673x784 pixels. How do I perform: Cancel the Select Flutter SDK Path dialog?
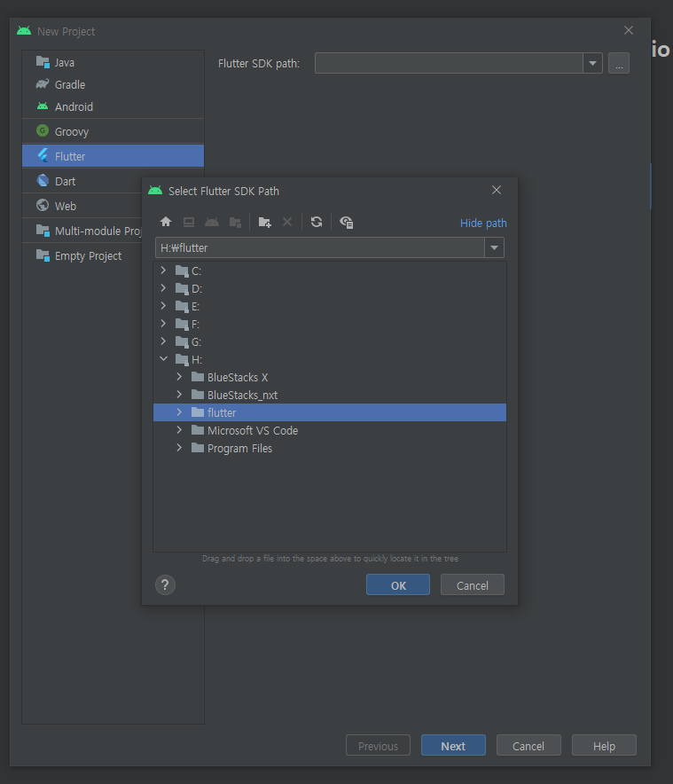[472, 585]
